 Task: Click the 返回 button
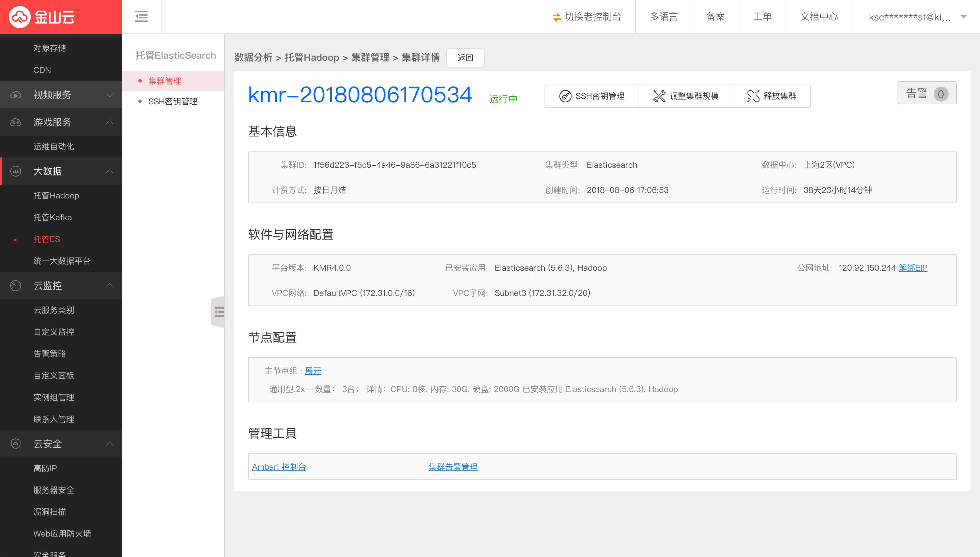tap(465, 58)
